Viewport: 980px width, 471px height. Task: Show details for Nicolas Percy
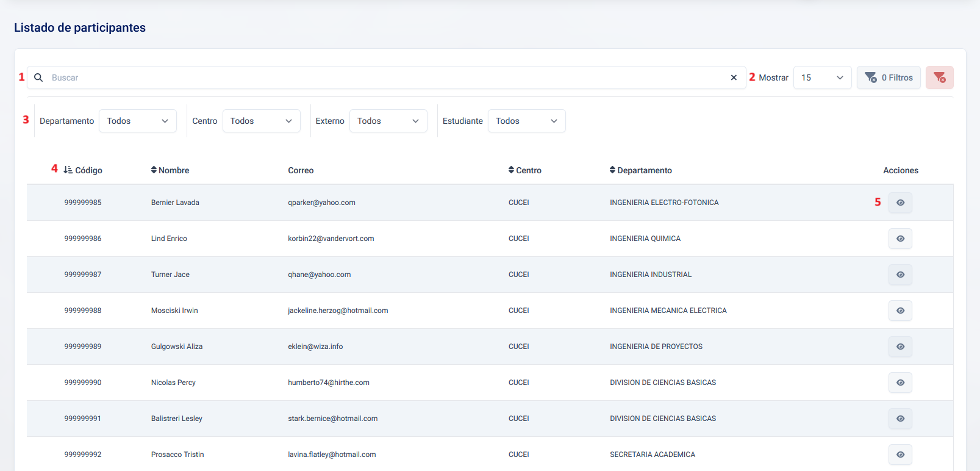click(x=900, y=383)
